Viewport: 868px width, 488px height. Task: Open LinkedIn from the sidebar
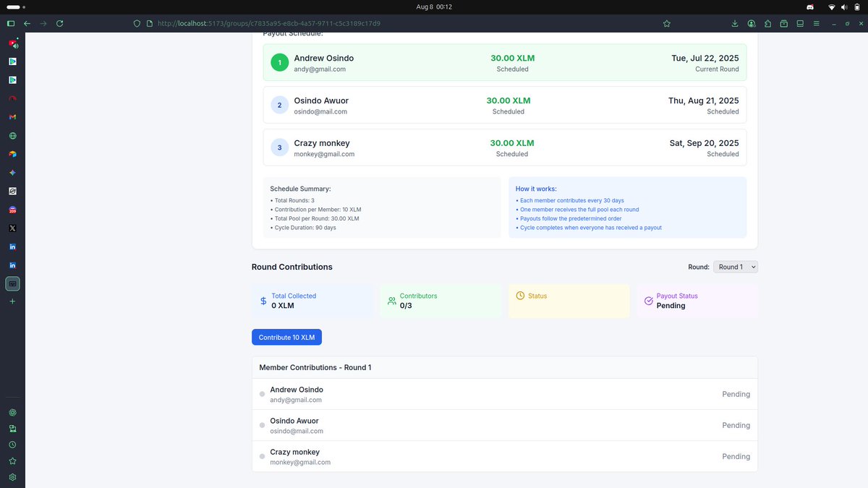click(12, 247)
